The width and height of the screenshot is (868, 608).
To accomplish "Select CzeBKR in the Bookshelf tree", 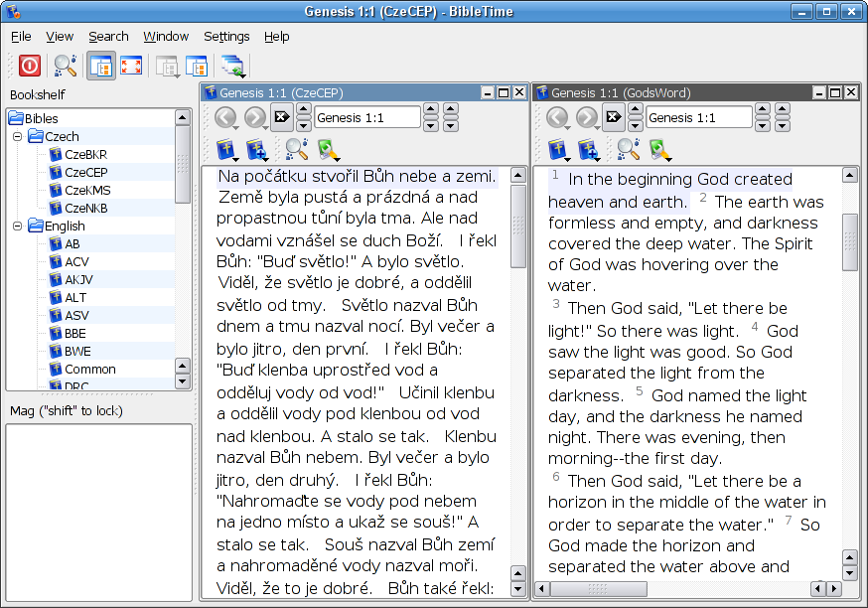I will 78,155.
